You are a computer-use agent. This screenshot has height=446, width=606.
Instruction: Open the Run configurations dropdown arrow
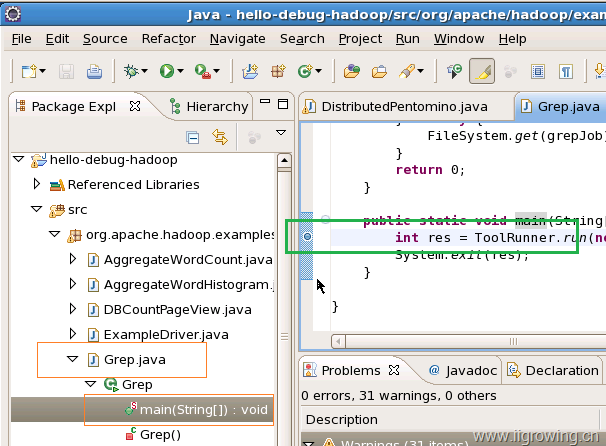pos(180,71)
